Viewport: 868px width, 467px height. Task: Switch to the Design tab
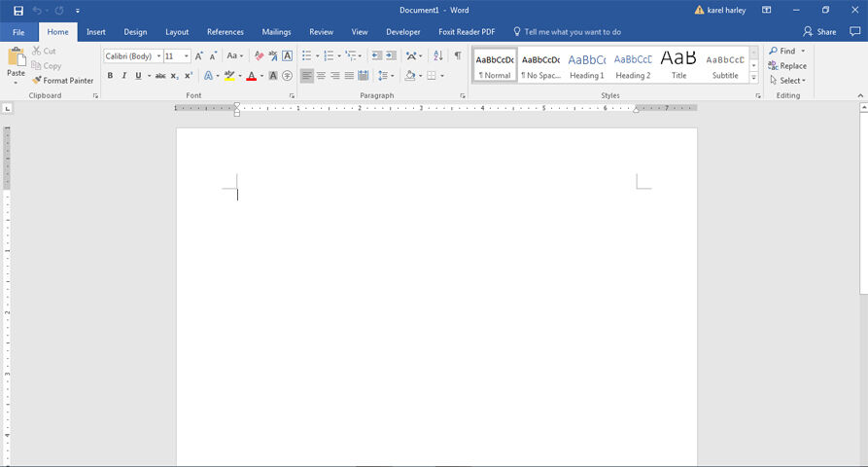136,32
